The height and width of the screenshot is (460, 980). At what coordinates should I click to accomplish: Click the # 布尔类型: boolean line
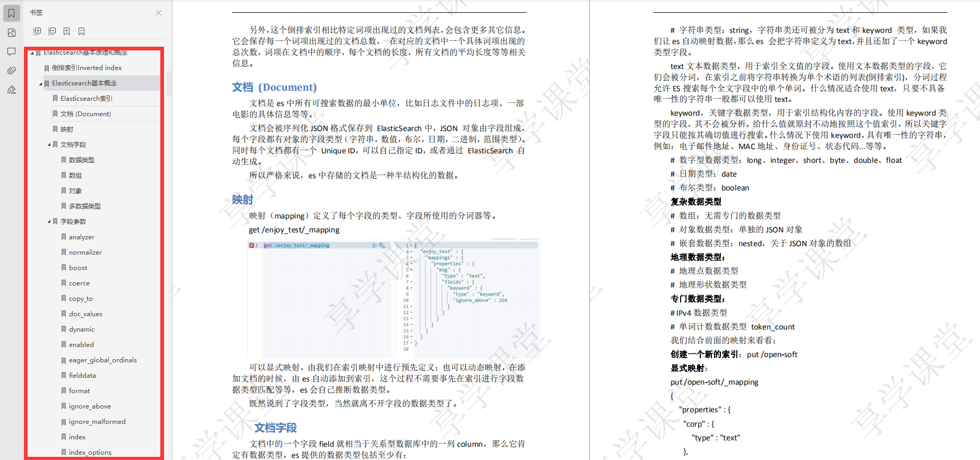pyautogui.click(x=710, y=188)
